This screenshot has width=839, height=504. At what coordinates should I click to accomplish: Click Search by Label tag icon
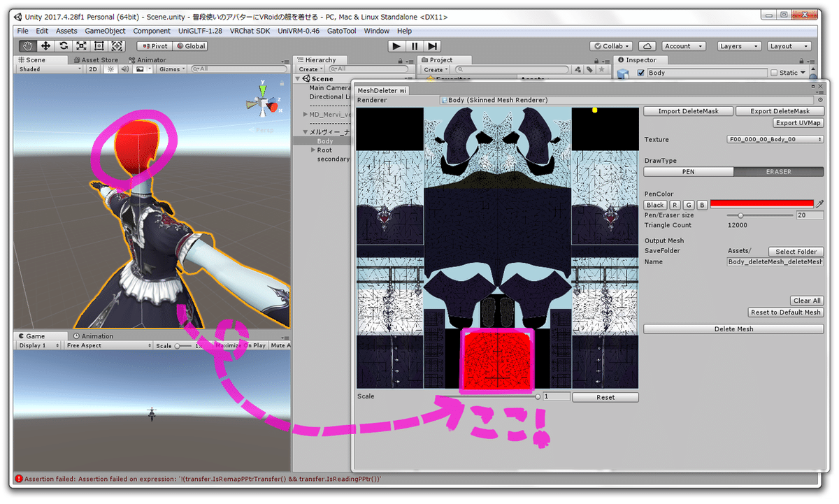[x=589, y=70]
